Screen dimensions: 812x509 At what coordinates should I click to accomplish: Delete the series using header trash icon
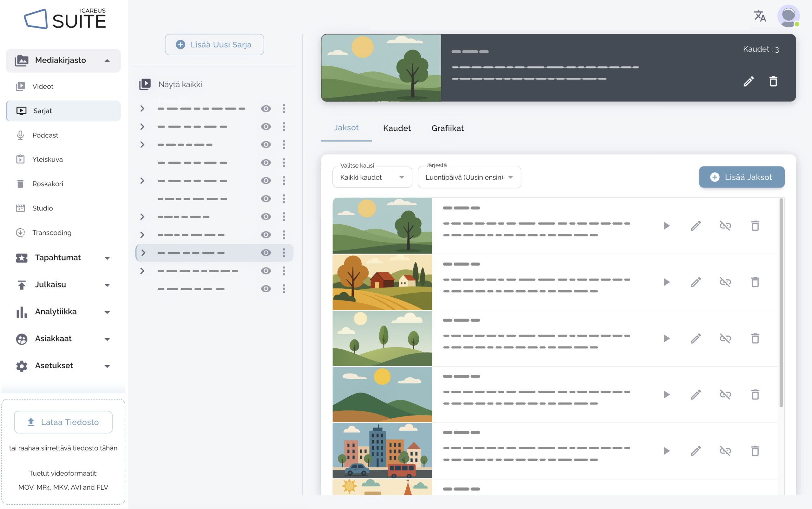tap(773, 82)
